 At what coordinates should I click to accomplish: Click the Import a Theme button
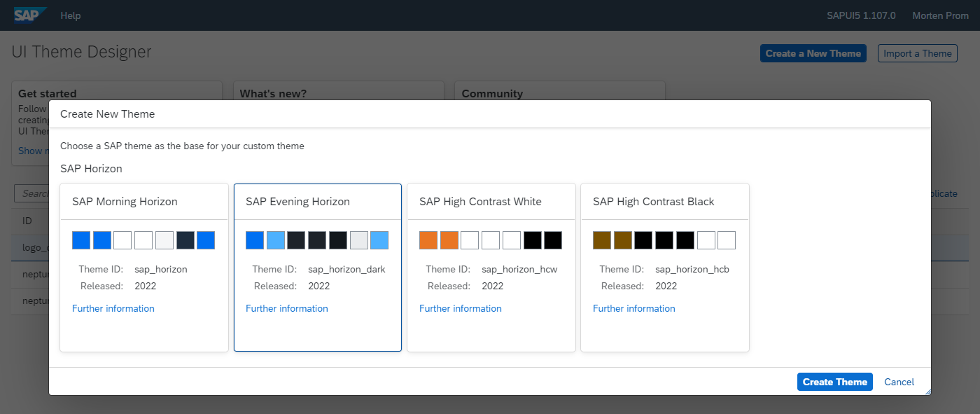[x=917, y=53]
